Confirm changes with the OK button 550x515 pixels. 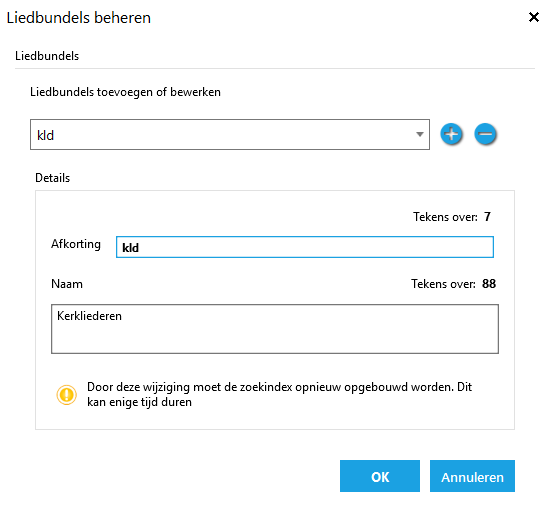pos(380,476)
